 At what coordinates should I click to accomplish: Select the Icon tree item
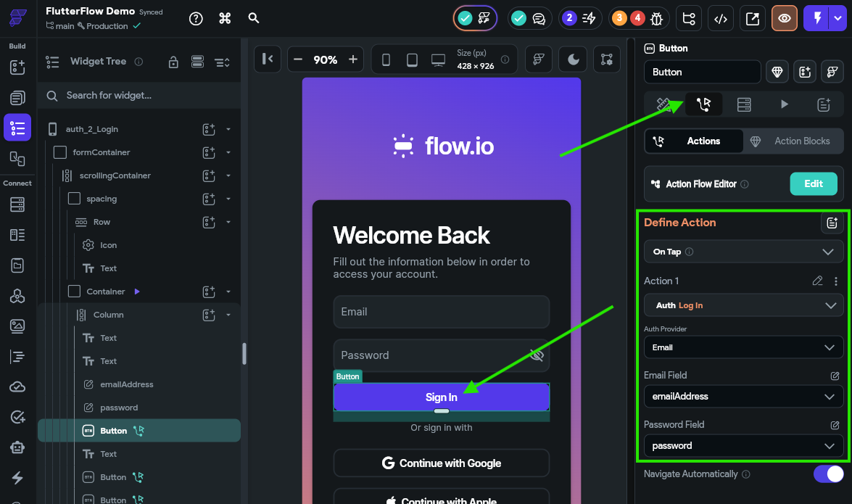[108, 245]
